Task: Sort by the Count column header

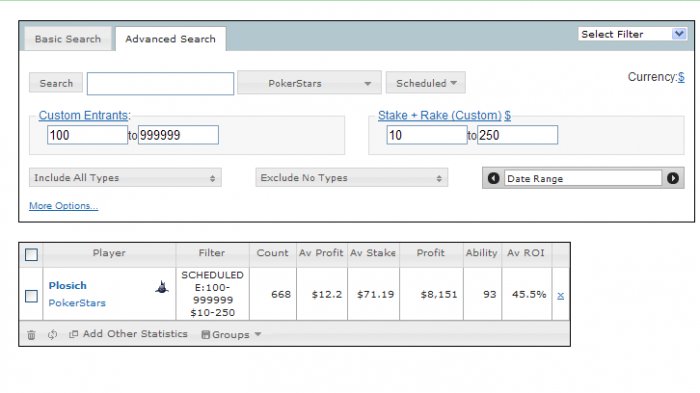Action: click(x=272, y=253)
